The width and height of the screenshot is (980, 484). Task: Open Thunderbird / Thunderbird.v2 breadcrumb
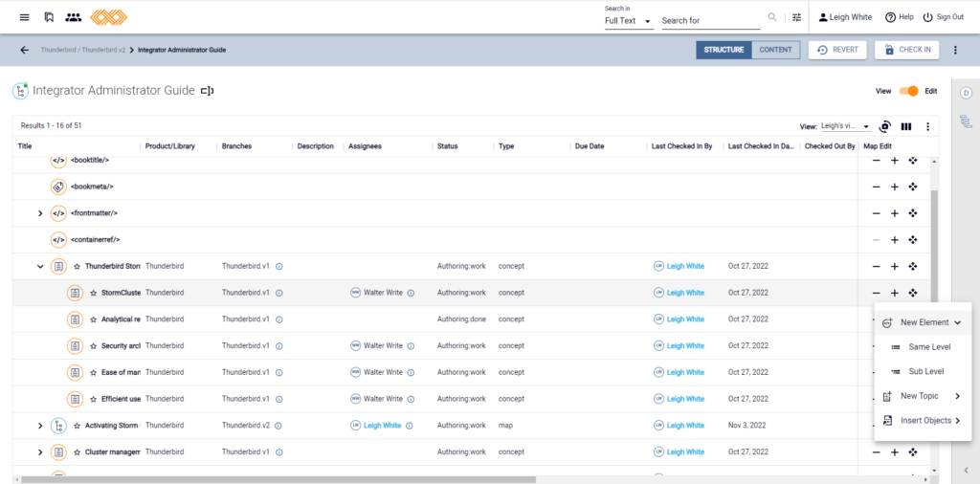tap(83, 50)
